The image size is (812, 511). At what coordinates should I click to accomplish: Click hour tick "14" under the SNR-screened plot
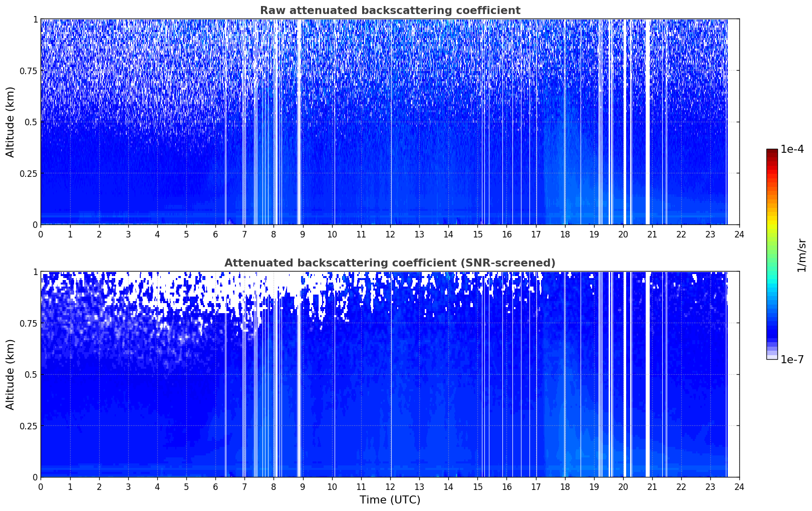pyautogui.click(x=448, y=486)
